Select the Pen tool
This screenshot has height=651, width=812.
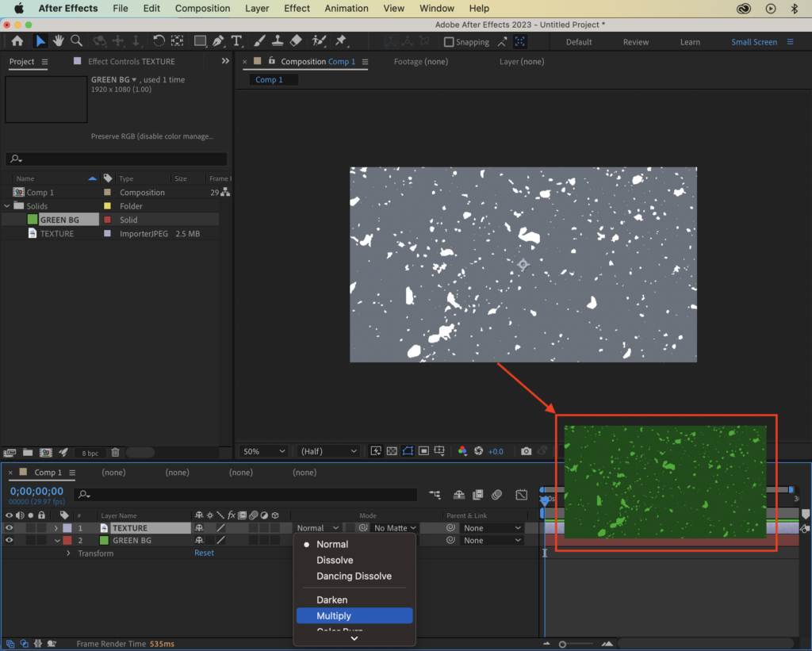(x=219, y=40)
